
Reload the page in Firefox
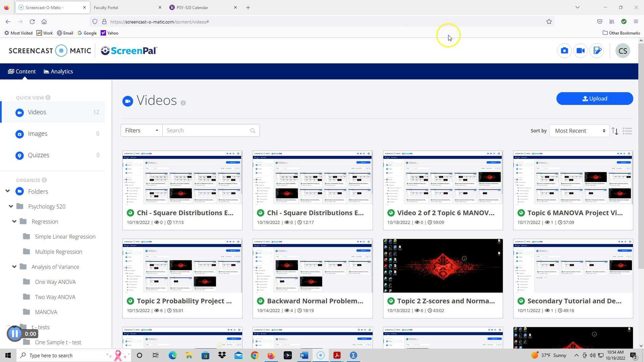click(x=32, y=22)
